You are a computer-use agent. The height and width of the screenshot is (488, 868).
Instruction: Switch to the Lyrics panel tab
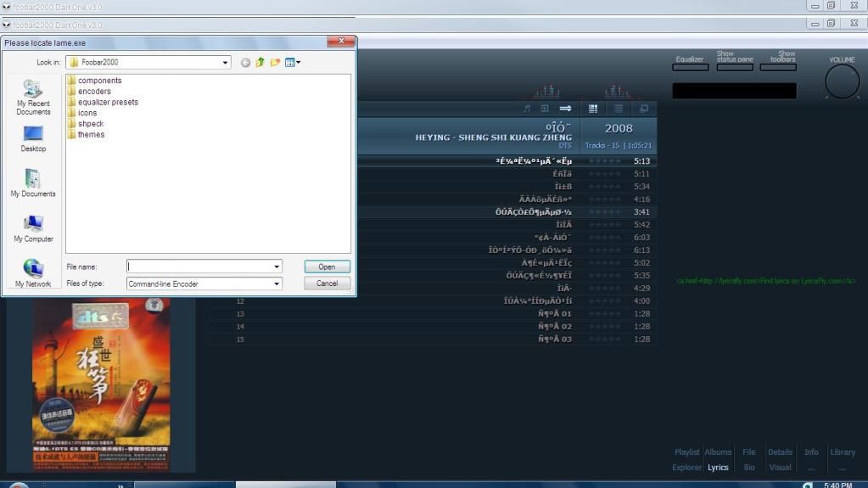(718, 468)
